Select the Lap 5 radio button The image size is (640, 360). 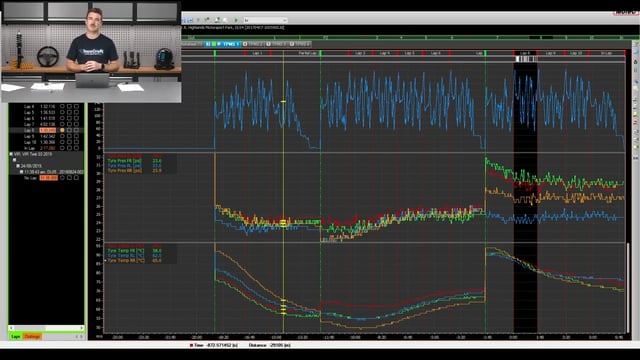pos(62,112)
